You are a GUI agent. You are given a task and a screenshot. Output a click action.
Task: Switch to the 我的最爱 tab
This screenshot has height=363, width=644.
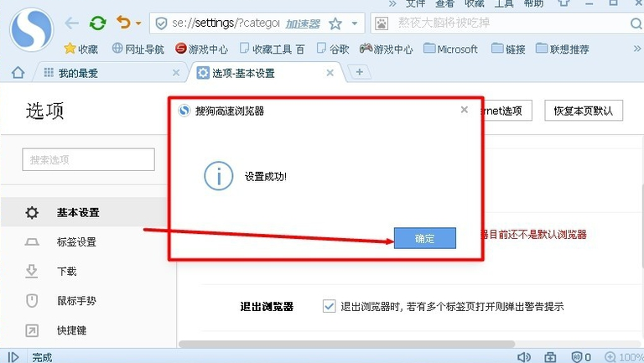click(x=78, y=73)
